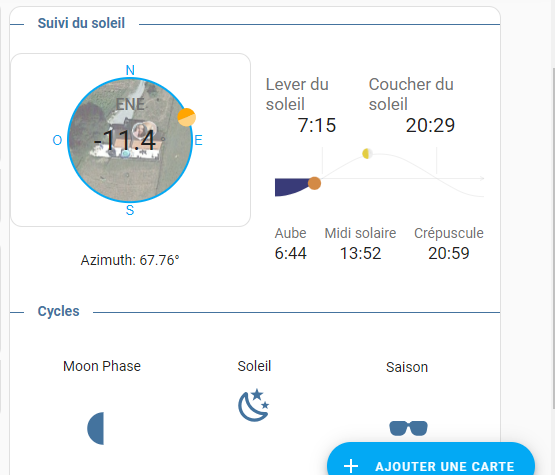
Task: Click the Moon Phase label
Action: (x=102, y=366)
